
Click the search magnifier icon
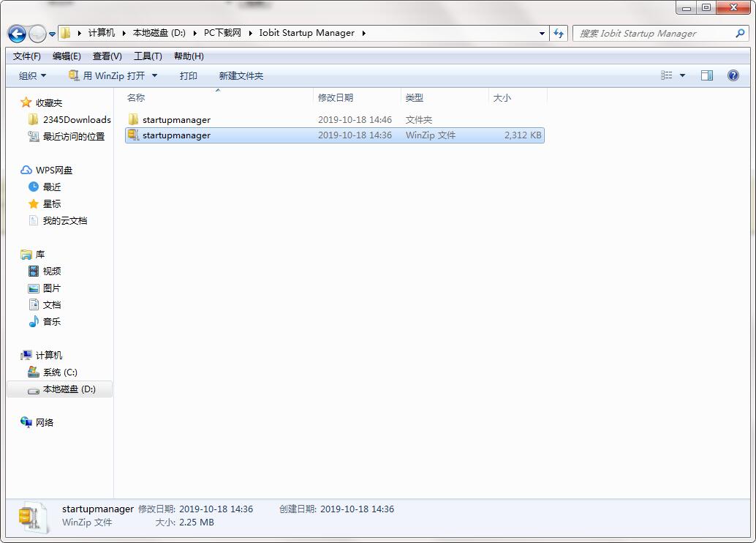pos(740,34)
